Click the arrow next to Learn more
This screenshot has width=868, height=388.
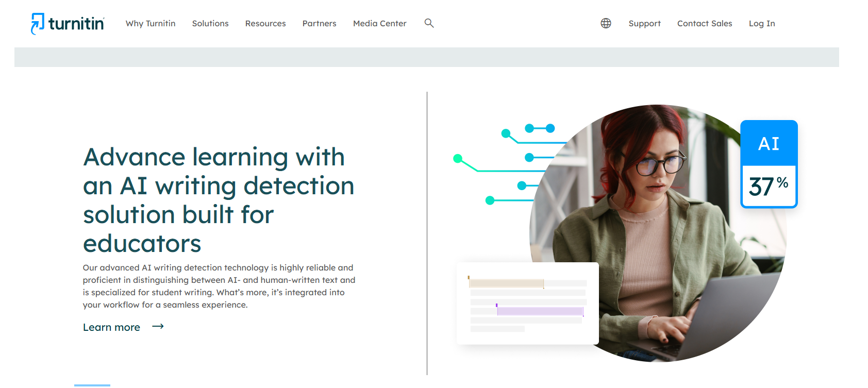point(158,326)
